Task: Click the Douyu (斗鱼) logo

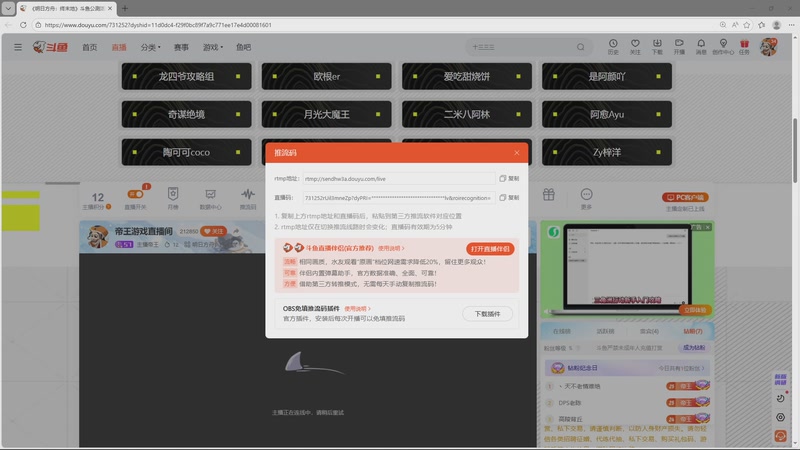Action: pos(50,47)
